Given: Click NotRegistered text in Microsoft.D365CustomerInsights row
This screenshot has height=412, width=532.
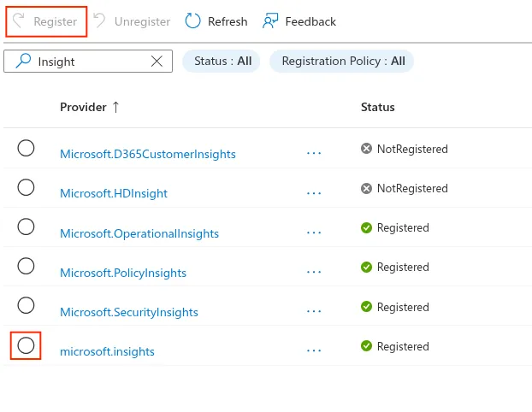Looking at the screenshot, I should coord(412,149).
